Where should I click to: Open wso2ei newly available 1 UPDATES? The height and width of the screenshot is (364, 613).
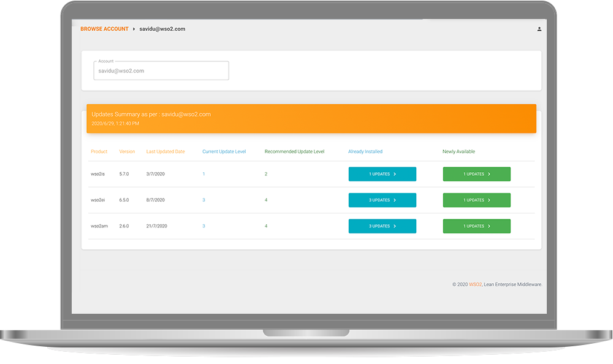pyautogui.click(x=476, y=200)
